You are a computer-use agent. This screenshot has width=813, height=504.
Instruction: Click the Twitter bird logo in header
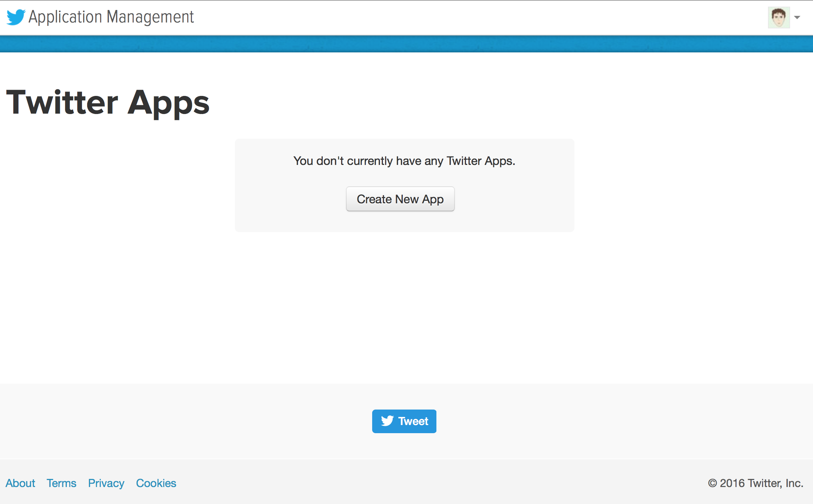click(x=16, y=17)
